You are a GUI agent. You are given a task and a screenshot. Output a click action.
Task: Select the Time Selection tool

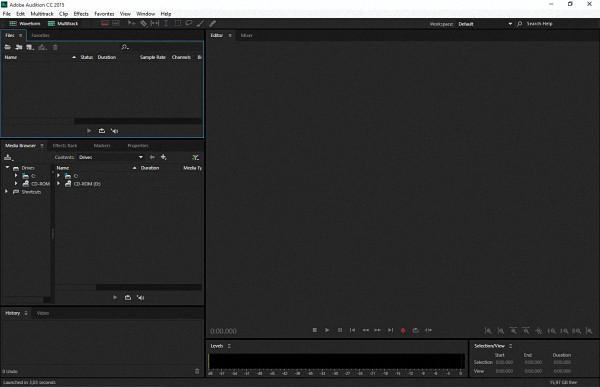166,23
